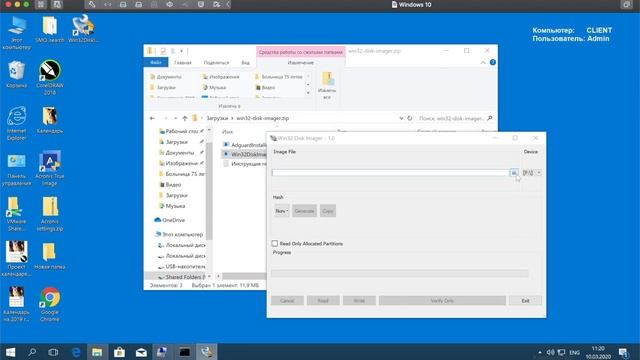Choose Видео destination in the ribbon gallery

click(265, 87)
